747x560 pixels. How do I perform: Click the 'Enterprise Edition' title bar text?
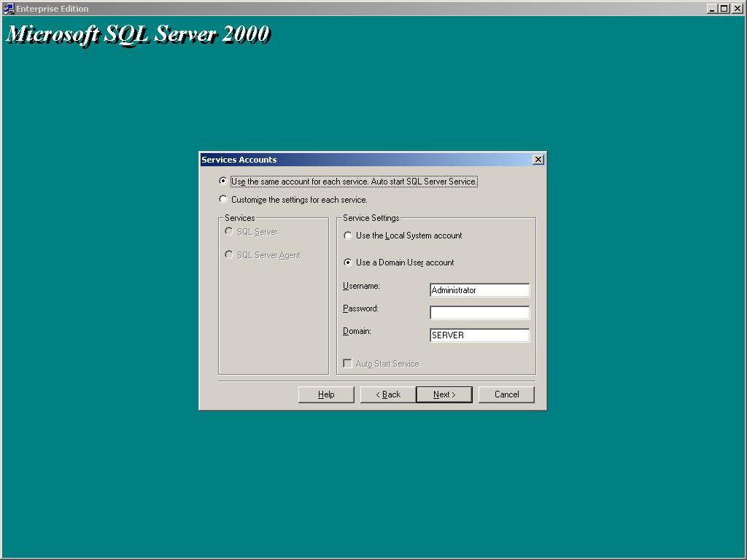[x=53, y=9]
